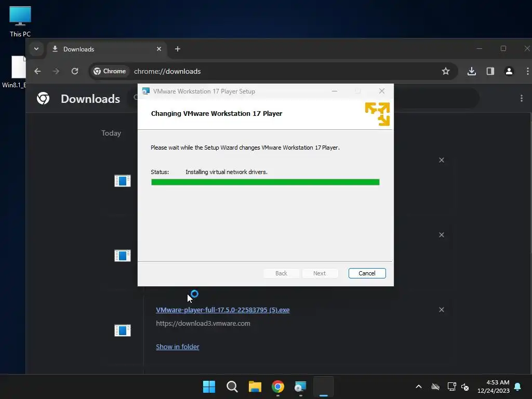This screenshot has height=399, width=532.
Task: Show hidden system tray icons
Action: (419, 387)
